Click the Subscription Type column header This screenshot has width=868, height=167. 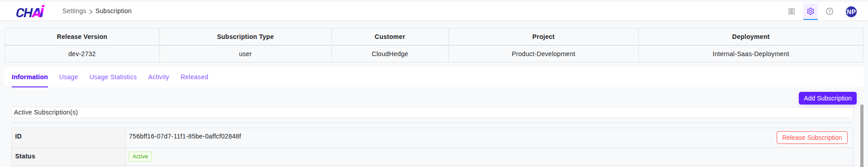click(245, 37)
